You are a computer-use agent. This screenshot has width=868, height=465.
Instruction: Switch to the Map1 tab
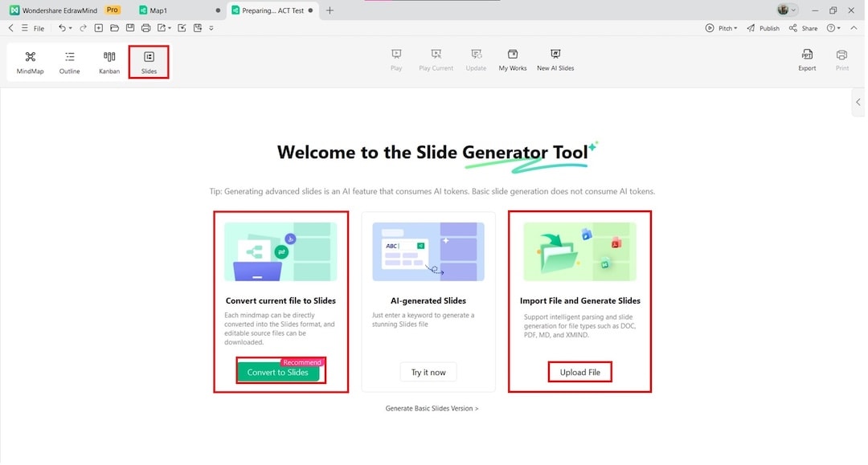point(155,10)
